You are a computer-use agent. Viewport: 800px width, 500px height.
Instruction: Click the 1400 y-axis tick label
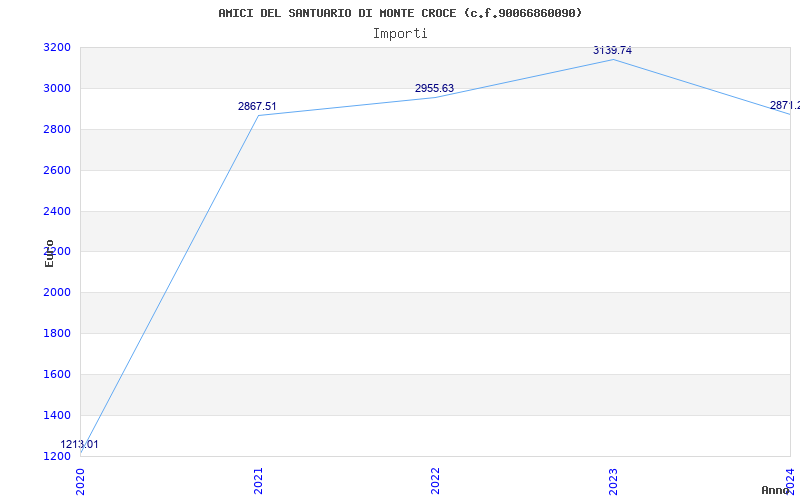[x=56, y=415]
